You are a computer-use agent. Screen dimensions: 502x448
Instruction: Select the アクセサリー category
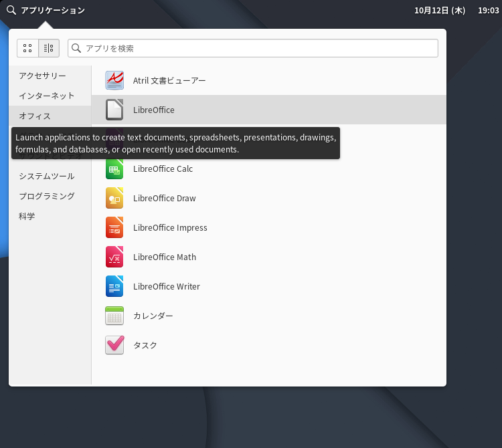50,76
